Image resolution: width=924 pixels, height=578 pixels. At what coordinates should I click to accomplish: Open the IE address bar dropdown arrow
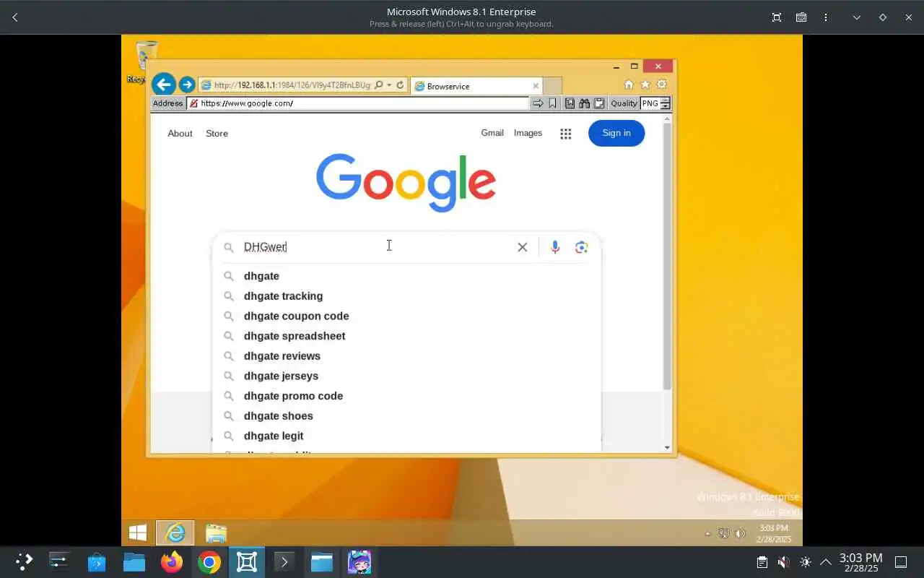[389, 85]
